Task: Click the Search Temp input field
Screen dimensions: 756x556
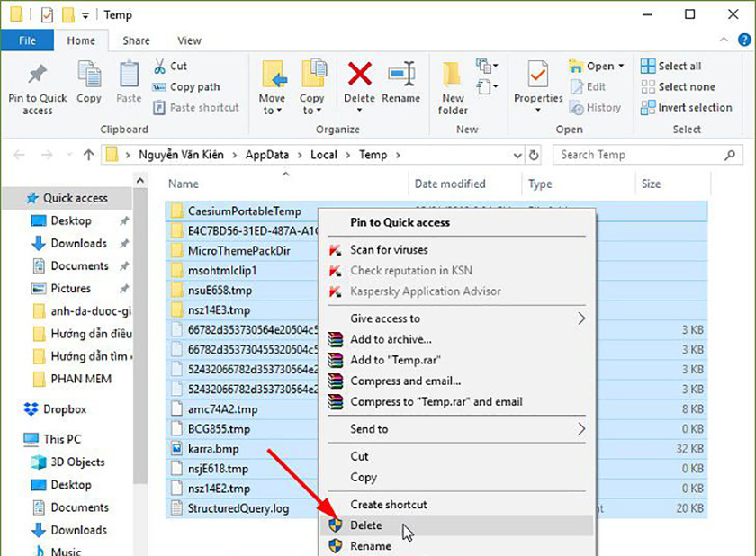Action: click(x=640, y=155)
